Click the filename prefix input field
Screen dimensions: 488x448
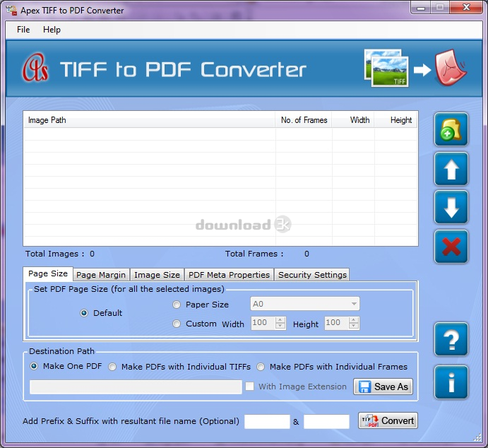pyautogui.click(x=267, y=422)
